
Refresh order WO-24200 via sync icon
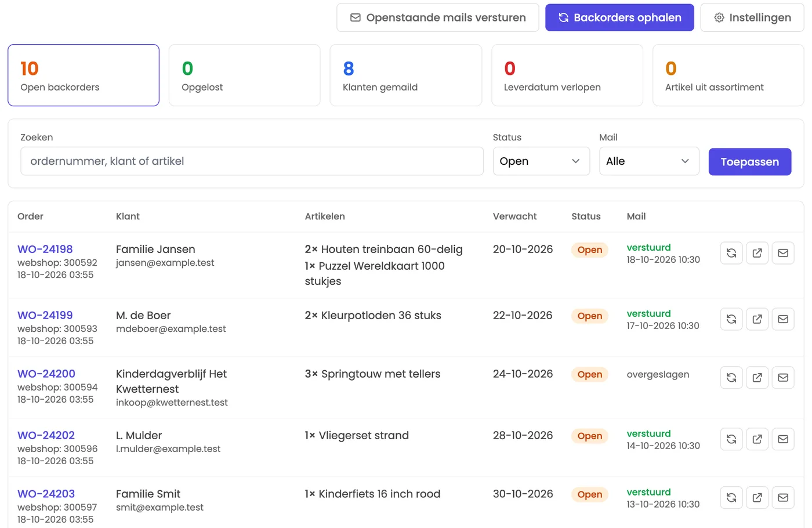731,378
